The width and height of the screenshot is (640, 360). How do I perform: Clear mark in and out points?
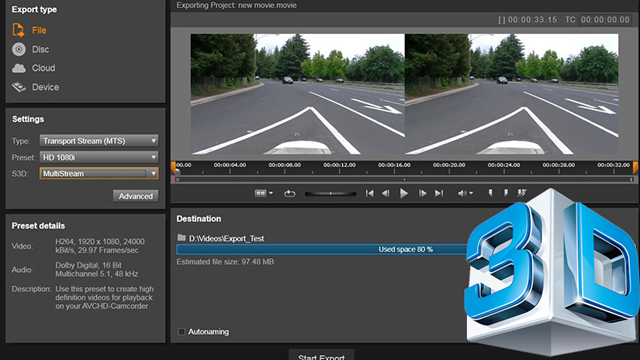(x=522, y=193)
